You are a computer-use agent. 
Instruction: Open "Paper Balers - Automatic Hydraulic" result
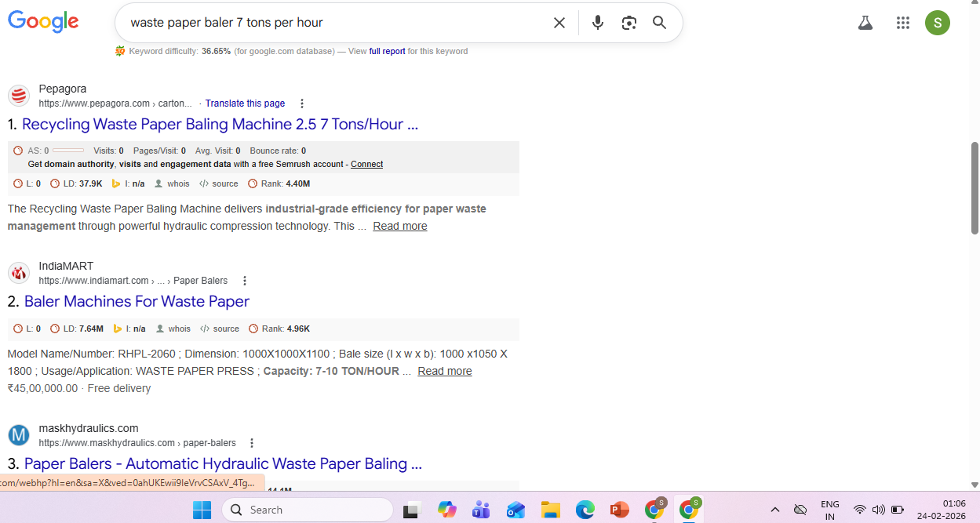point(223,463)
